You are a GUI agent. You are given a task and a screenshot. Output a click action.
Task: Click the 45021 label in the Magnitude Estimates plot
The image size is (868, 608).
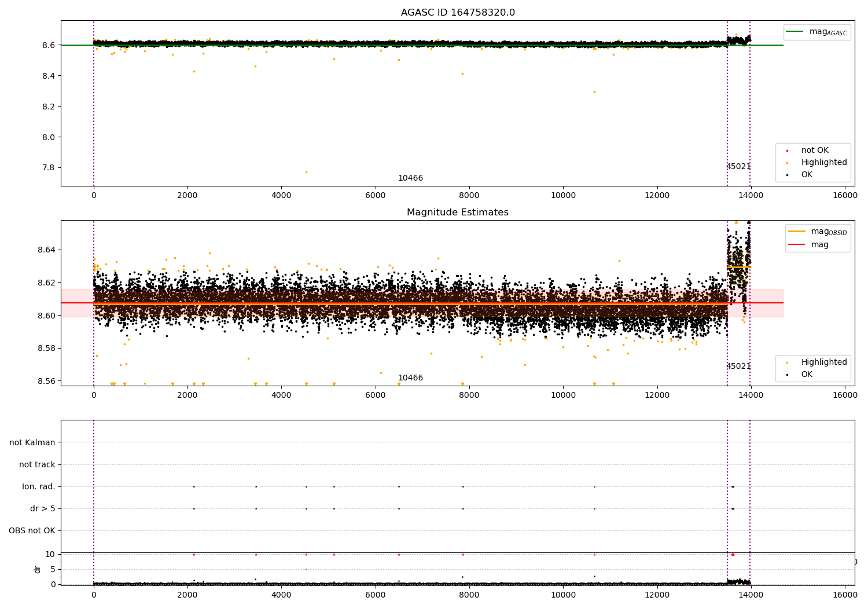(x=738, y=367)
